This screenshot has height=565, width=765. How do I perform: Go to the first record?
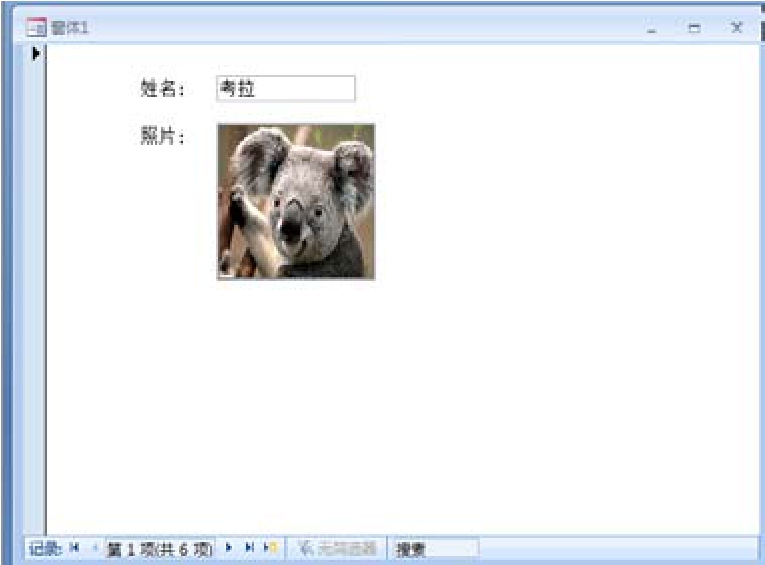(x=75, y=548)
